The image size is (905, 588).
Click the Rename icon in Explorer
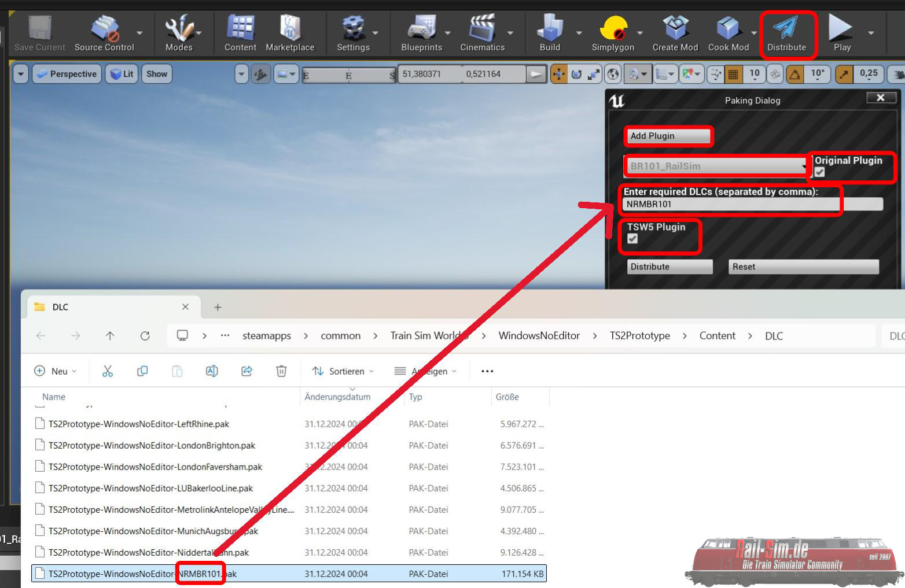point(212,371)
